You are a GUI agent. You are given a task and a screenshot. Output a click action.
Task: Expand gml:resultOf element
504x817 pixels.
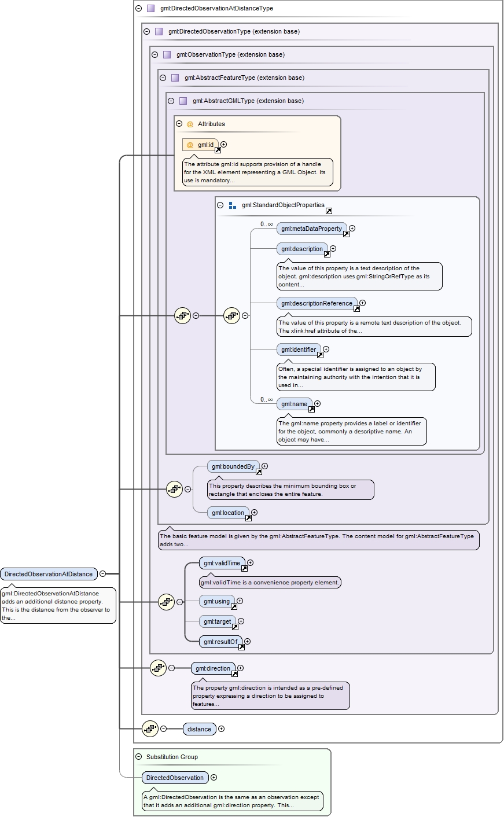[x=247, y=642]
